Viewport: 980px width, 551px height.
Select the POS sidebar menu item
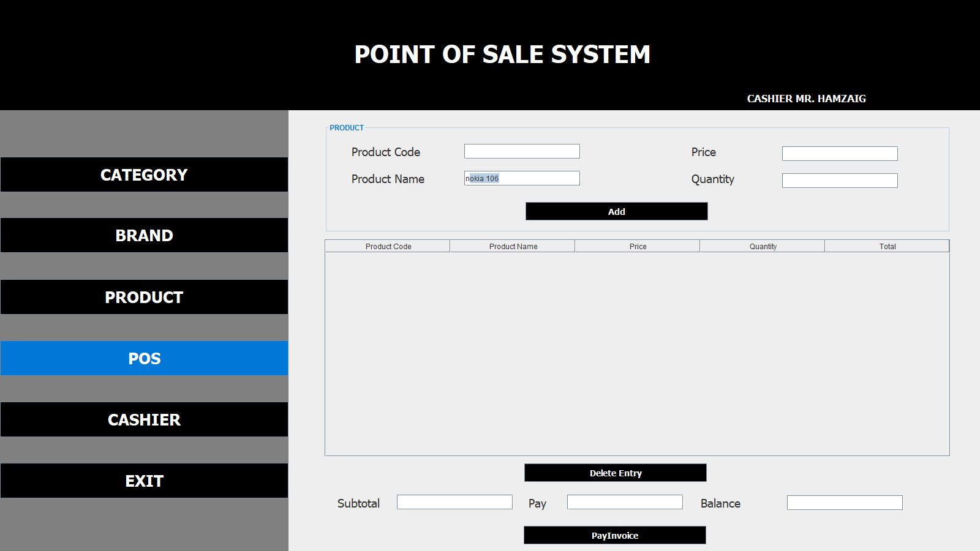pyautogui.click(x=144, y=358)
